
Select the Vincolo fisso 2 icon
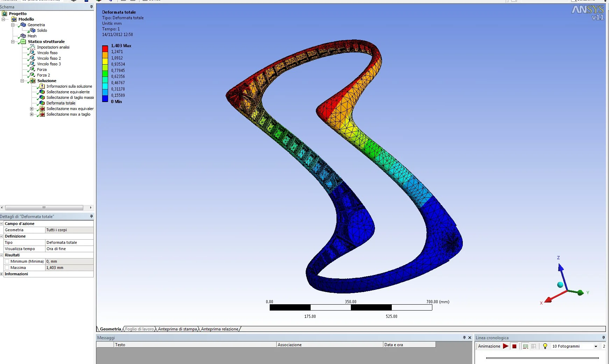[x=33, y=58]
